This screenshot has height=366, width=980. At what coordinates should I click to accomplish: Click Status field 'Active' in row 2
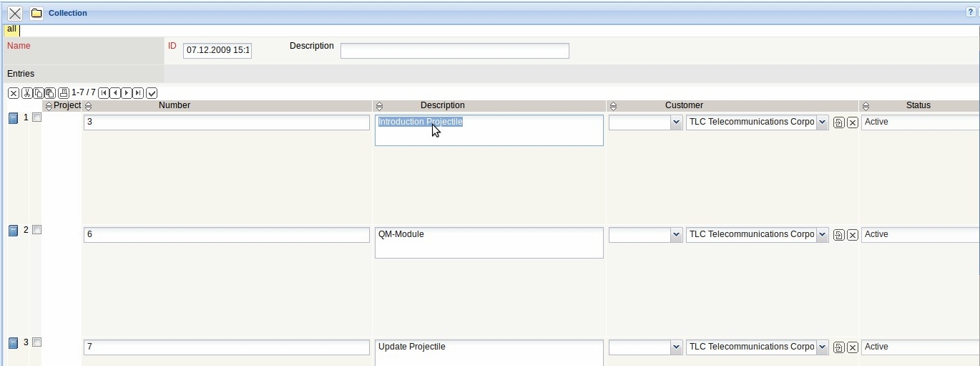pos(921,235)
